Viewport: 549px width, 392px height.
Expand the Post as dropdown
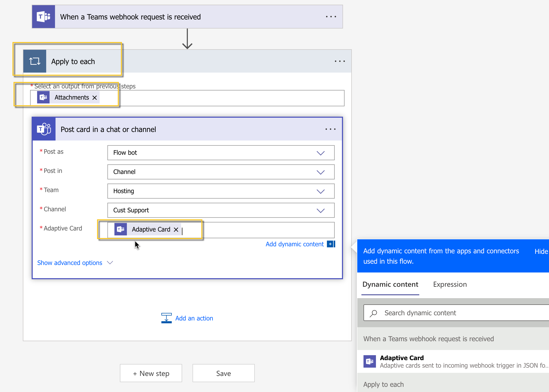click(x=321, y=153)
